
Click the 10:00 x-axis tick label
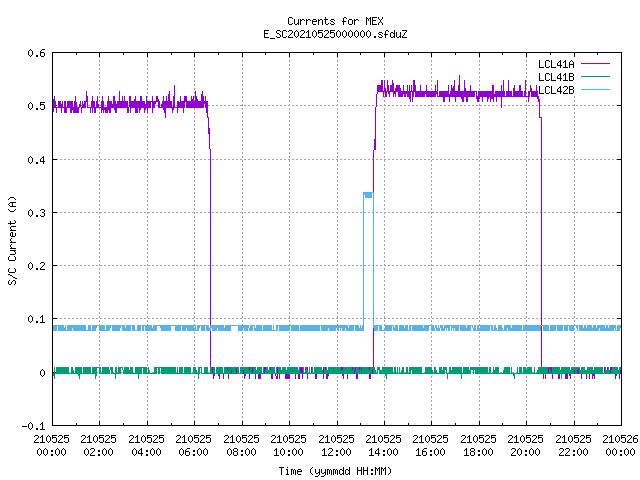288,452
